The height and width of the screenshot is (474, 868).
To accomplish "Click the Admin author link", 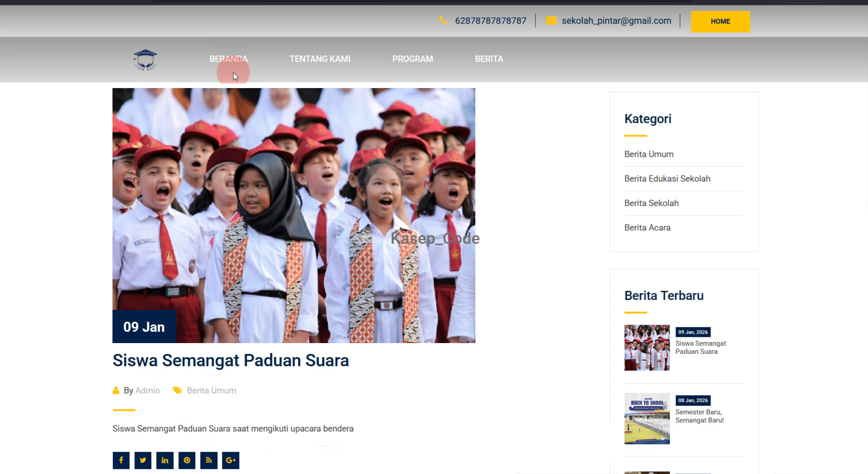I will [147, 390].
